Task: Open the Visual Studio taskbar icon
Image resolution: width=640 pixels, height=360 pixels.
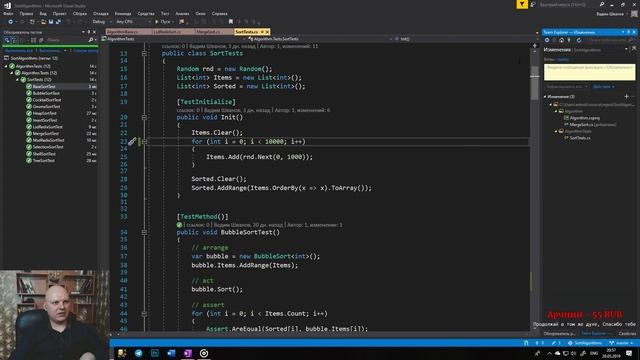Action: coord(187,353)
